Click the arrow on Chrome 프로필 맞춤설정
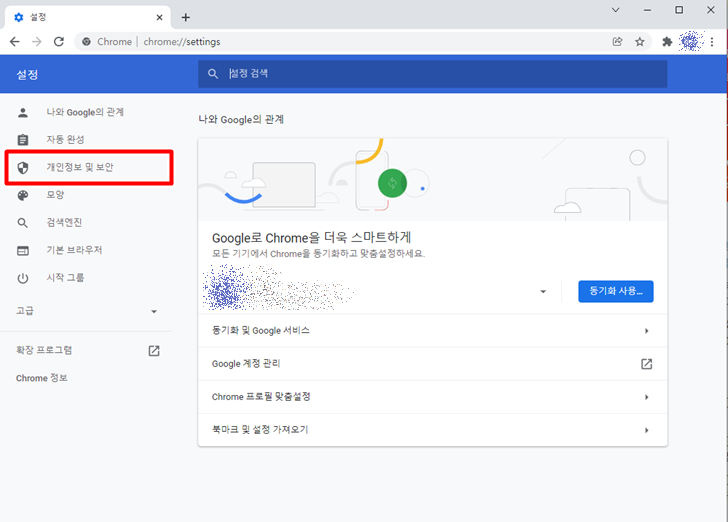This screenshot has width=728, height=522. [647, 398]
